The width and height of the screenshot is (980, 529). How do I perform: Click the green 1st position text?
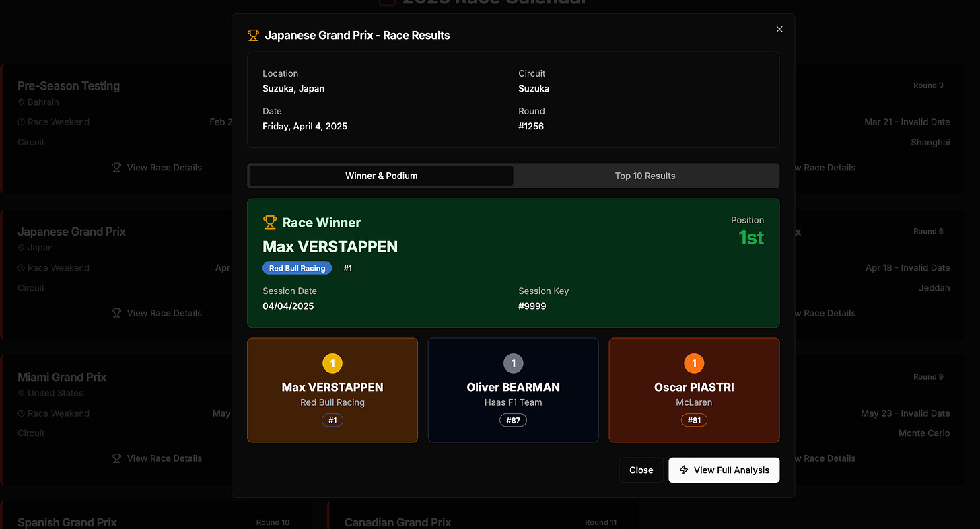tap(751, 238)
